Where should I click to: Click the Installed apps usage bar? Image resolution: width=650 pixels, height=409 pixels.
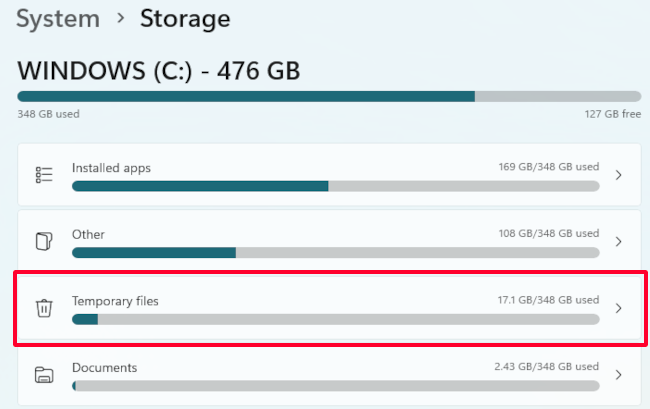tap(335, 186)
